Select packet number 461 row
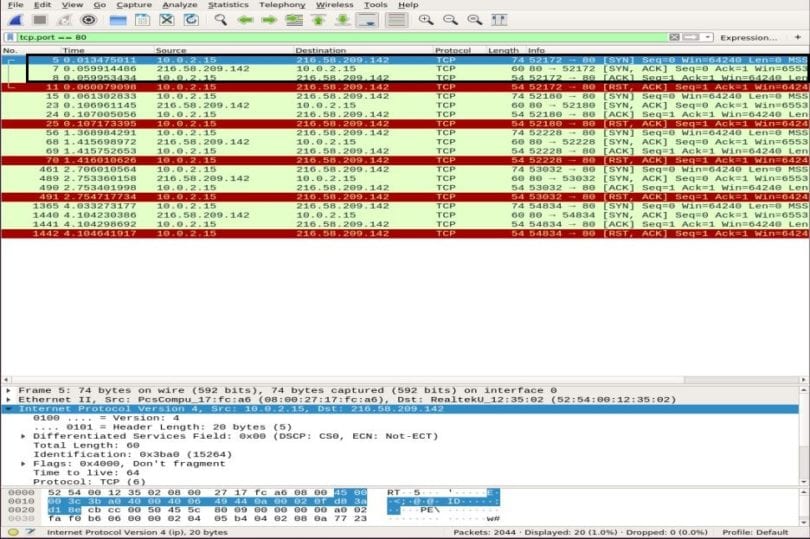The image size is (810, 539). 404,170
